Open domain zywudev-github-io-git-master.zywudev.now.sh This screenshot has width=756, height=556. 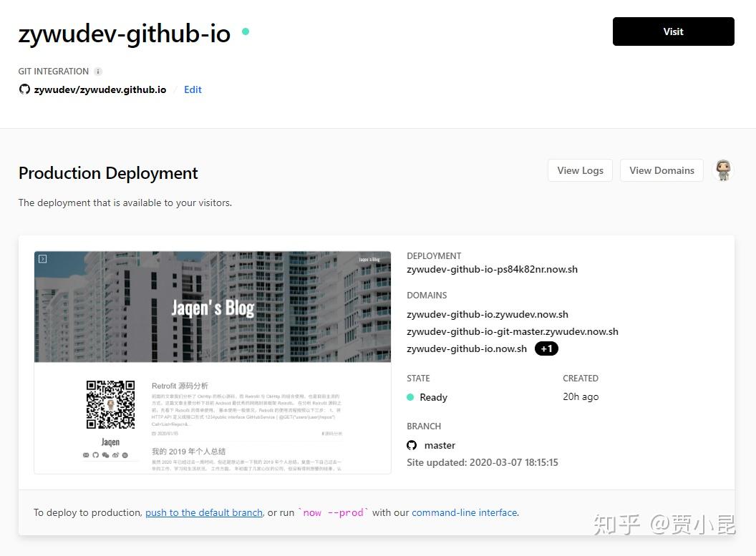pyautogui.click(x=512, y=332)
